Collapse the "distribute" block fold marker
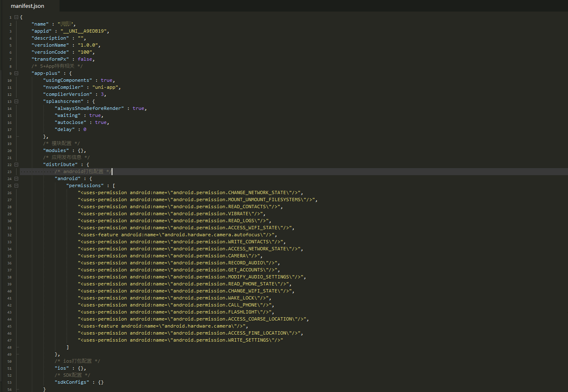 [x=16, y=164]
